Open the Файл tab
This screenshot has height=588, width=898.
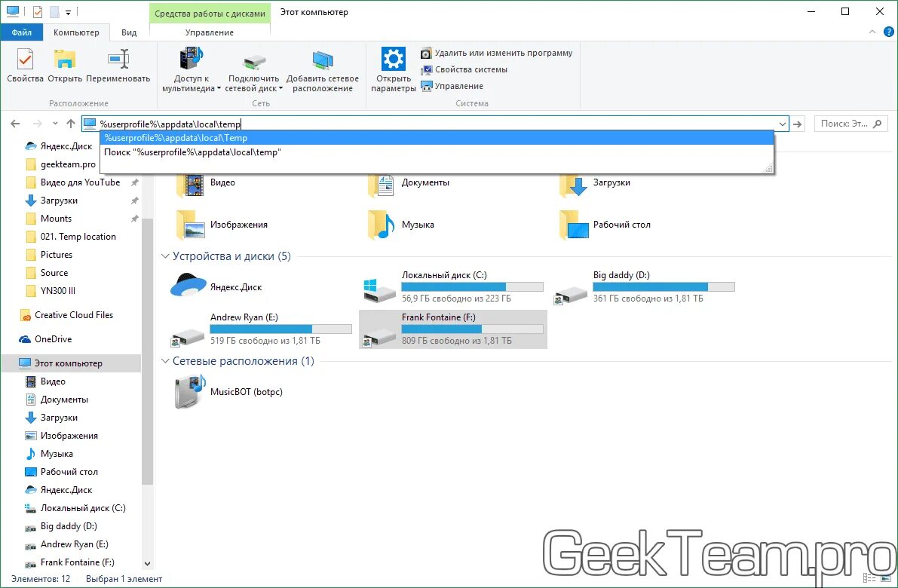point(22,32)
